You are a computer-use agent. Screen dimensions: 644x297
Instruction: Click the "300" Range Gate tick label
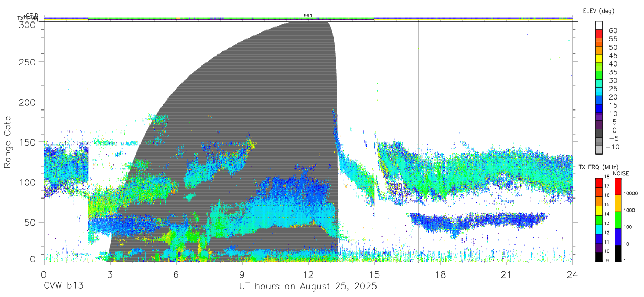(x=27, y=24)
